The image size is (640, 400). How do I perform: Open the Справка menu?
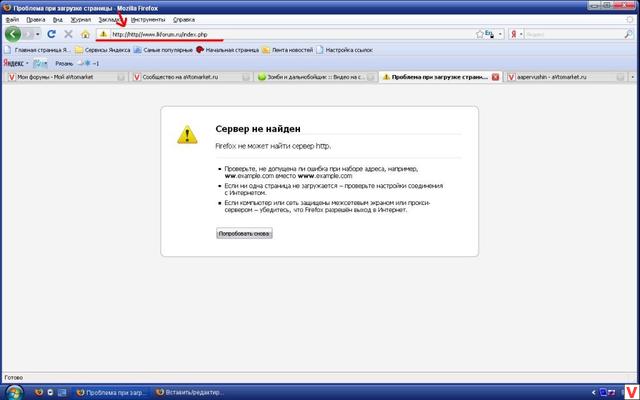[184, 20]
